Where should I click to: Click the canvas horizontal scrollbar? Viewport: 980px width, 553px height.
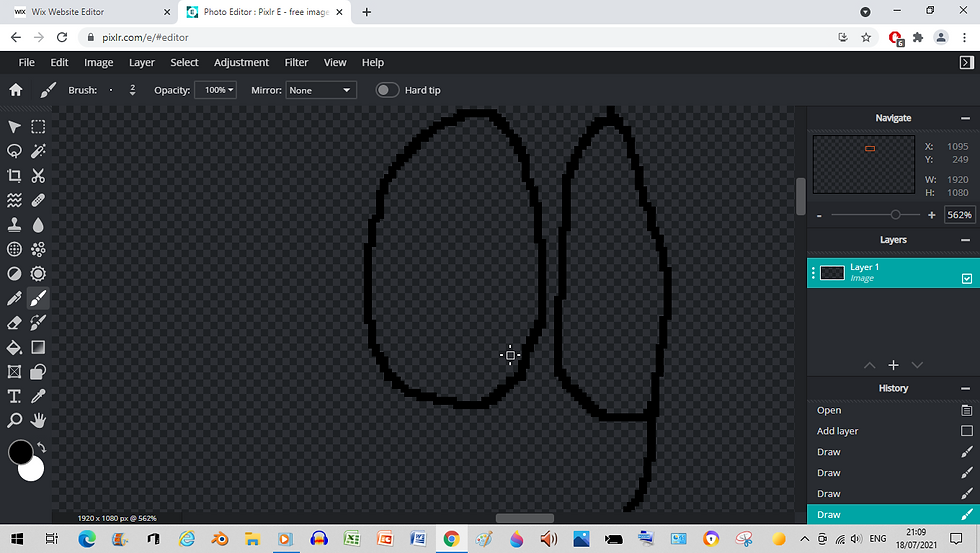pos(524,518)
